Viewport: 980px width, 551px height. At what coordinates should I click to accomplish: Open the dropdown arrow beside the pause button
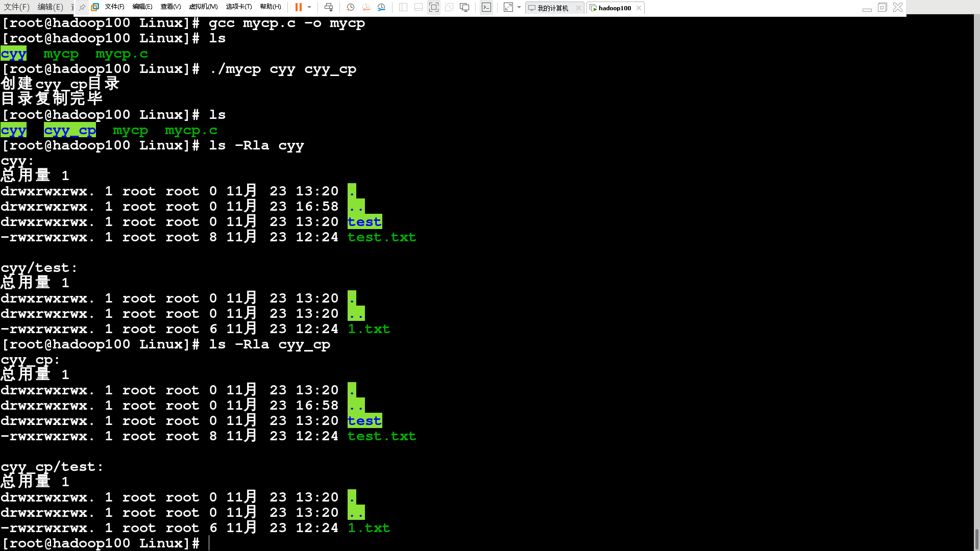pos(309,7)
